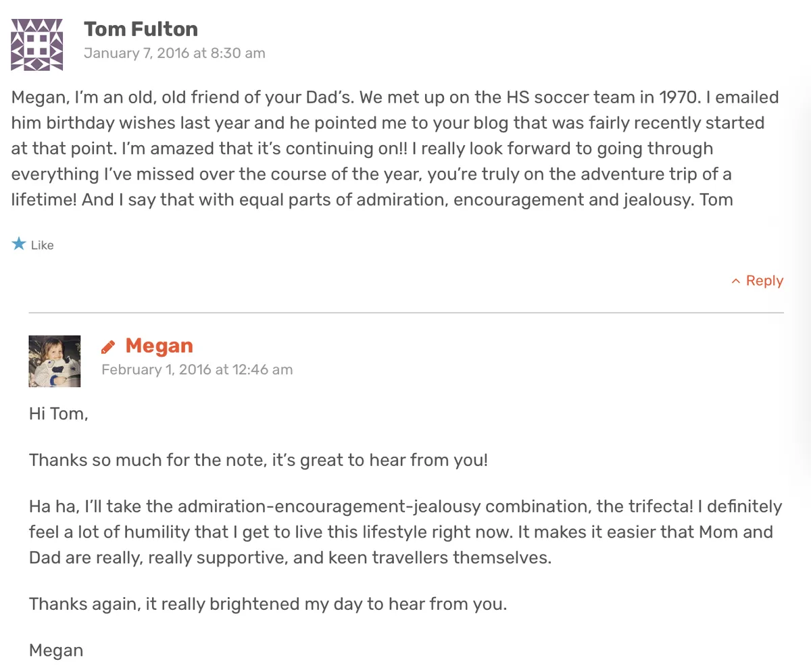The height and width of the screenshot is (672, 811).
Task: Click the chevron arrow beside Reply
Action: pos(736,282)
